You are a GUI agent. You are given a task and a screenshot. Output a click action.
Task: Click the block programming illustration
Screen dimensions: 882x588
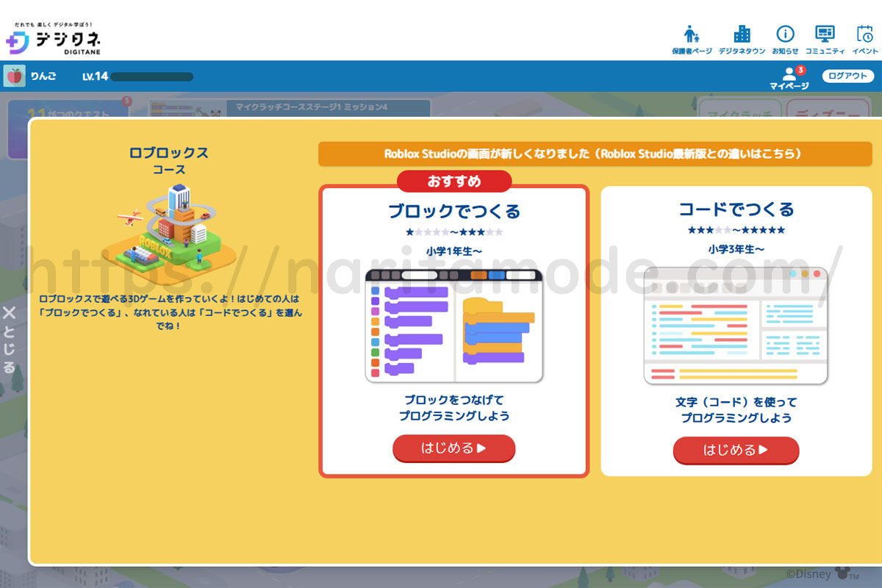pyautogui.click(x=453, y=326)
